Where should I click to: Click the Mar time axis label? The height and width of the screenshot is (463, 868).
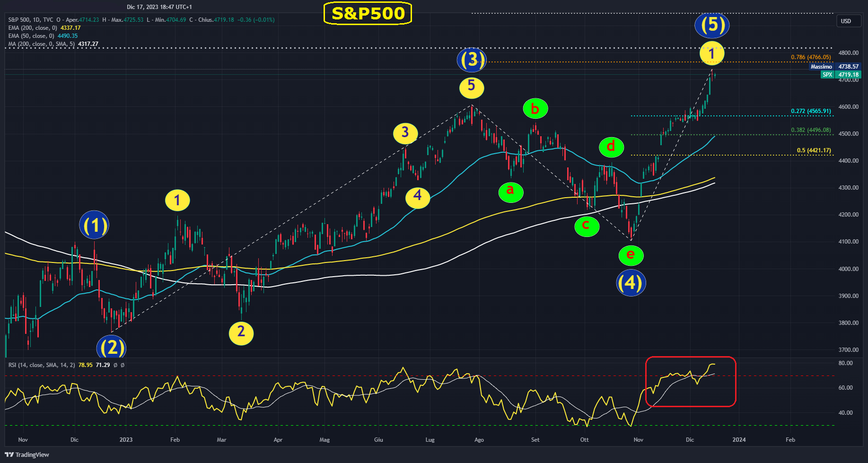[221, 440]
